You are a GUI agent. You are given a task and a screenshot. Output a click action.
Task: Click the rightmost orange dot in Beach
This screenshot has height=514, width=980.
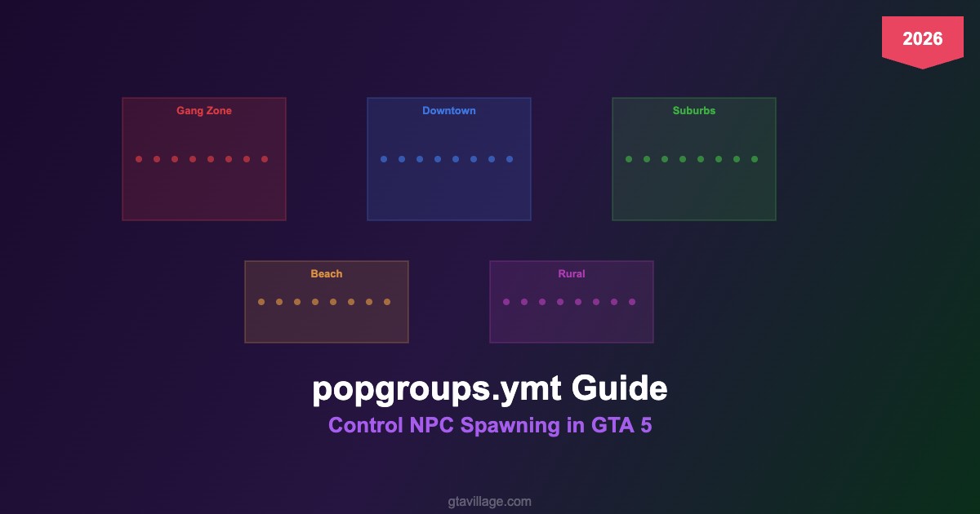(x=387, y=302)
